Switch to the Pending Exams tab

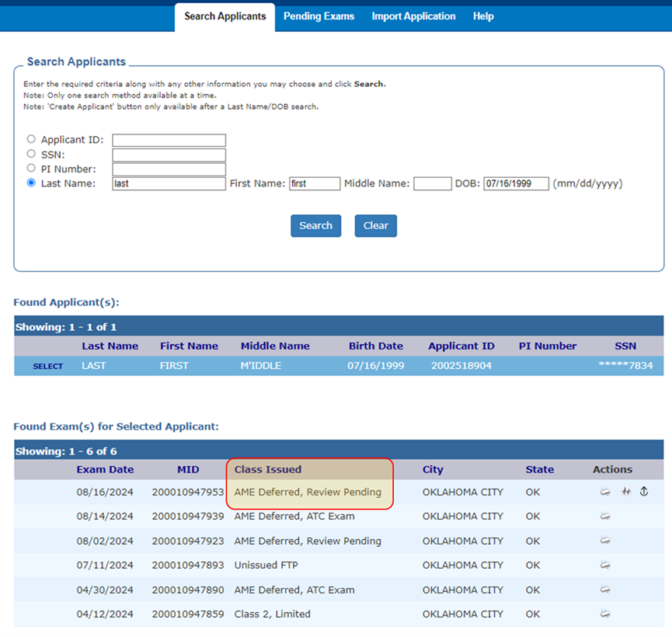point(319,16)
